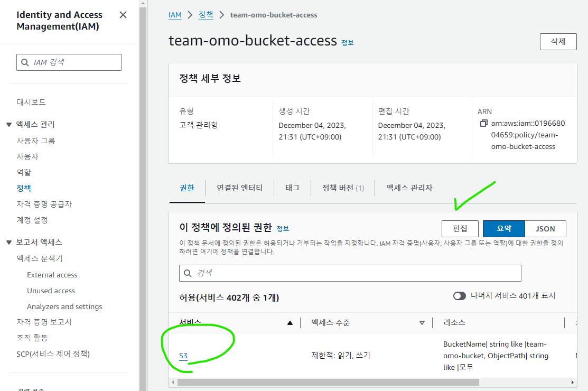Collapse the 보고서 액세스 section

tap(9, 243)
